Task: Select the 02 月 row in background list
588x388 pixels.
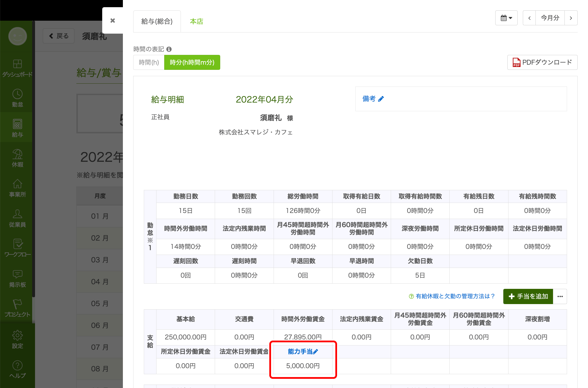Action: click(x=100, y=238)
